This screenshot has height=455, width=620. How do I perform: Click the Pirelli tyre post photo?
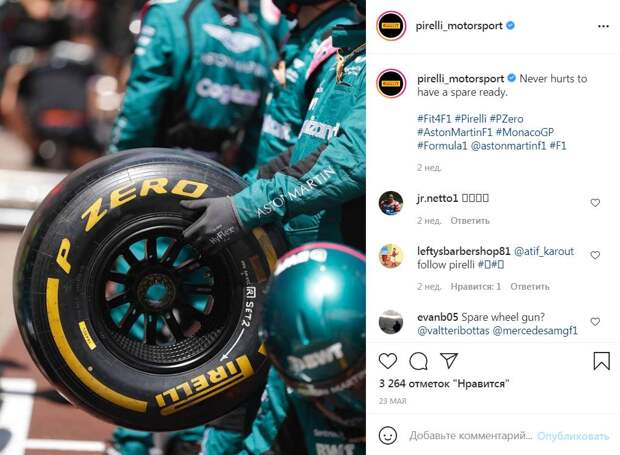point(183,227)
